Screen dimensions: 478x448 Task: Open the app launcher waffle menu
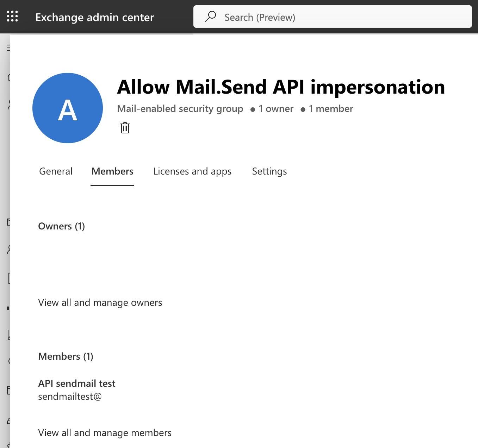click(12, 17)
